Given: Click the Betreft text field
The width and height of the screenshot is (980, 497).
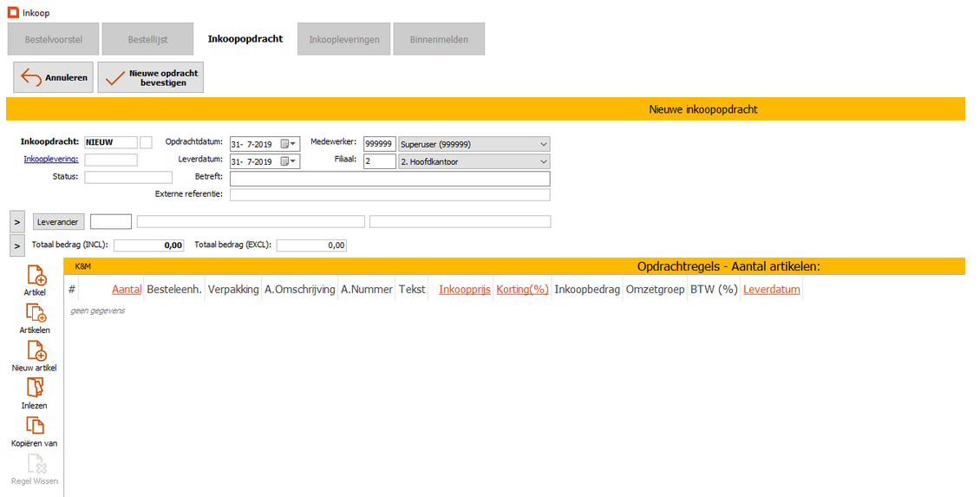Looking at the screenshot, I should 389,179.
